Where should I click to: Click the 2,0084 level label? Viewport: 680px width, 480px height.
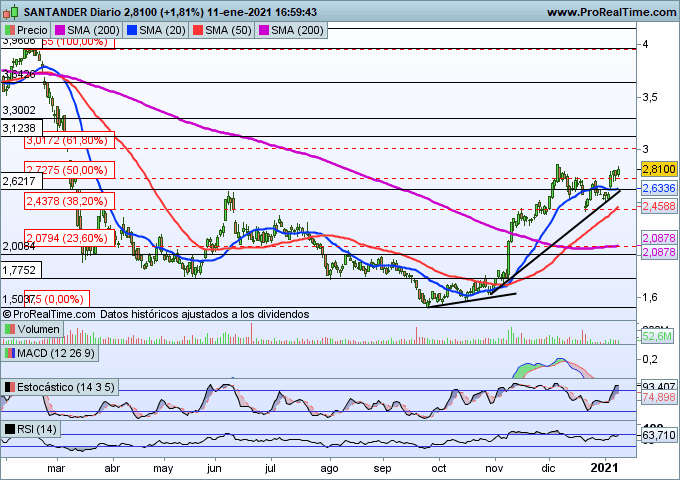click(19, 247)
